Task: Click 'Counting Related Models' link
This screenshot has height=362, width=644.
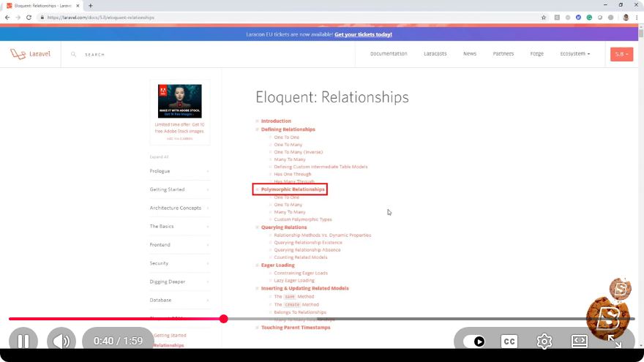Action: point(301,257)
